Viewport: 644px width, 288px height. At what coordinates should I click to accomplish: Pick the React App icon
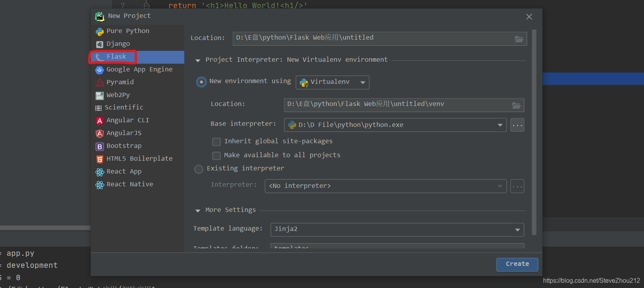click(x=100, y=172)
